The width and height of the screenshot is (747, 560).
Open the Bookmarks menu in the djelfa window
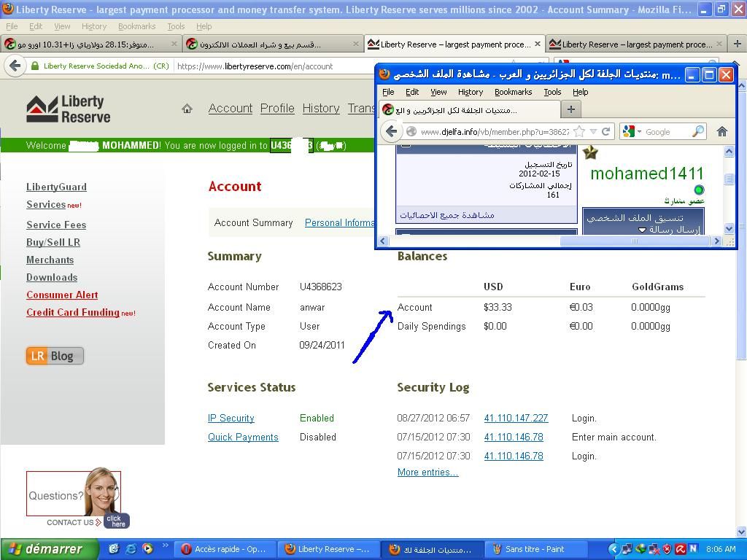[x=513, y=92]
